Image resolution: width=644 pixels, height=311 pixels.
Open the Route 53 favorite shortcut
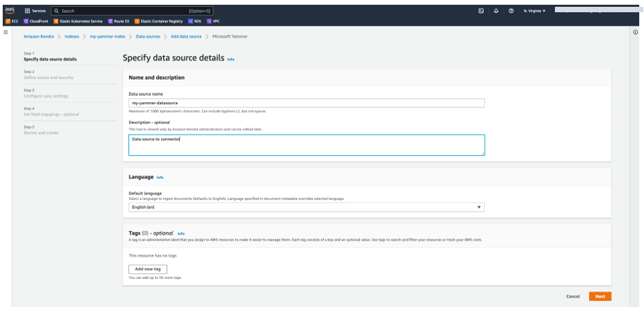[119, 21]
